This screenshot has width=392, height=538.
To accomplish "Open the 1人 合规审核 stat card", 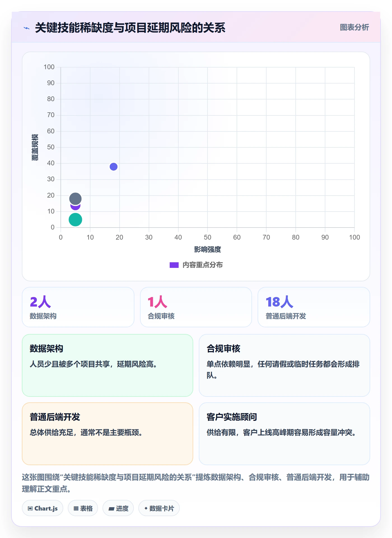I will pos(196,307).
